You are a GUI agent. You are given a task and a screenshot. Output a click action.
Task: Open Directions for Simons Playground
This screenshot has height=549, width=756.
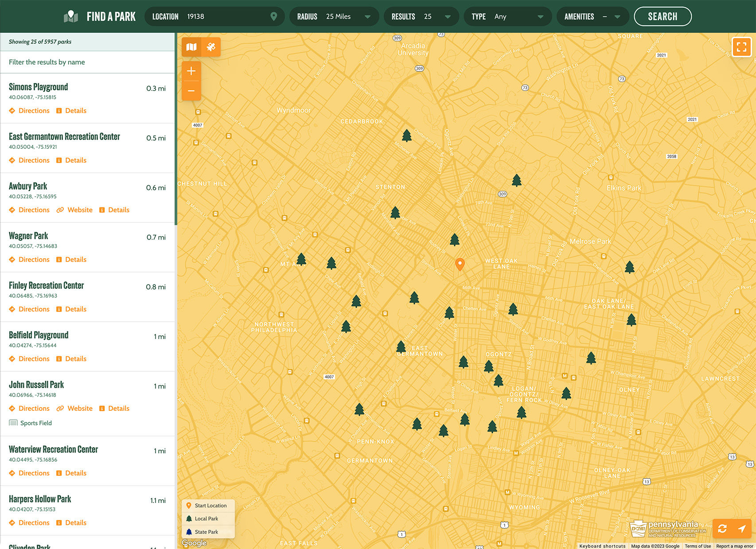click(x=34, y=111)
